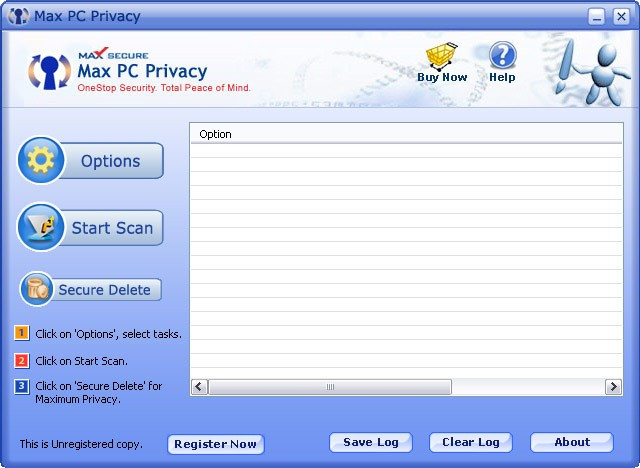Click the left scroll arrow of the list
Screen dimensions: 640x468
[199, 386]
